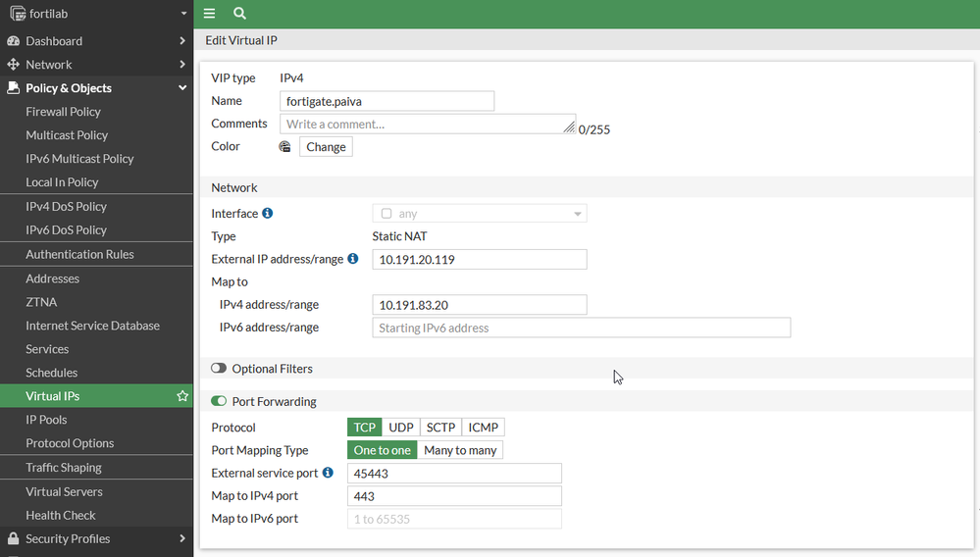This screenshot has height=557, width=980.
Task: Click info icon beside External service port
Action: pyautogui.click(x=328, y=473)
